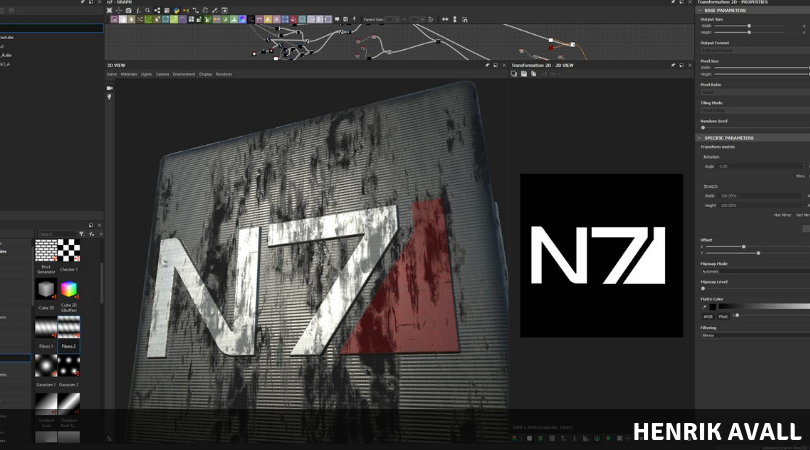Open the Parent Size dropdown in Graph toolbar
This screenshot has height=450, width=810.
[x=393, y=19]
